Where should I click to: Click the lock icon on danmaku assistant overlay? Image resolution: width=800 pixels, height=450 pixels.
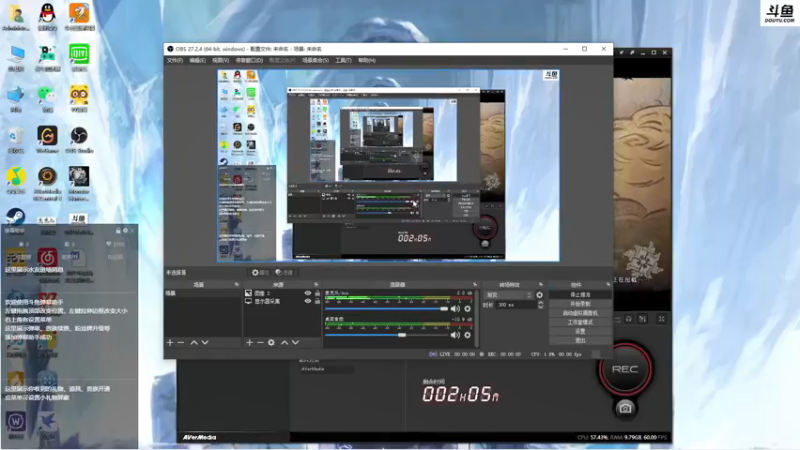118,231
